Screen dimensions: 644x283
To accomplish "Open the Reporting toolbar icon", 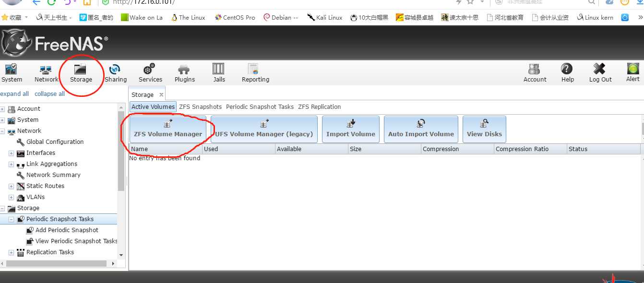I will [x=255, y=73].
